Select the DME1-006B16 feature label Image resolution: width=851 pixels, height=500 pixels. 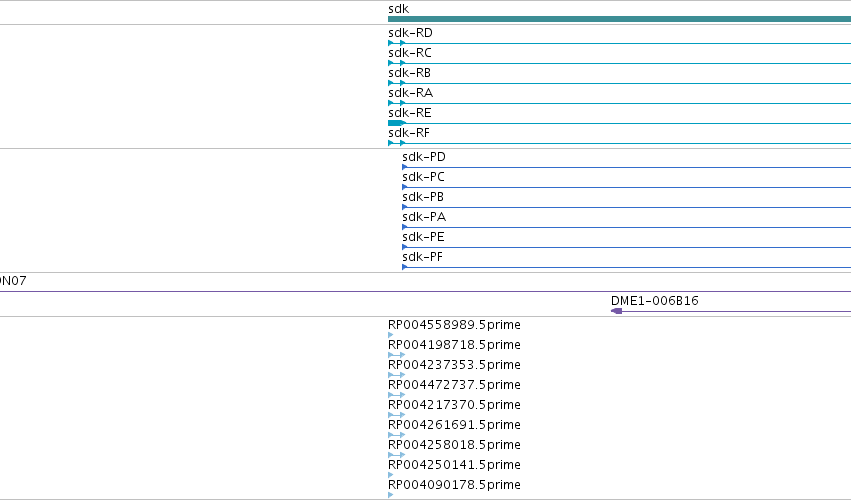point(655,301)
